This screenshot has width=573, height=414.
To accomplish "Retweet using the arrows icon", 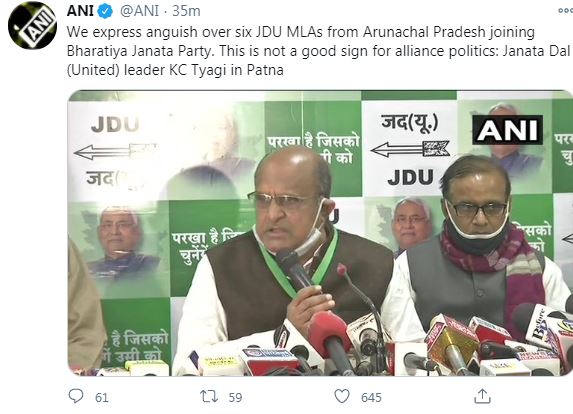I will tap(209, 396).
